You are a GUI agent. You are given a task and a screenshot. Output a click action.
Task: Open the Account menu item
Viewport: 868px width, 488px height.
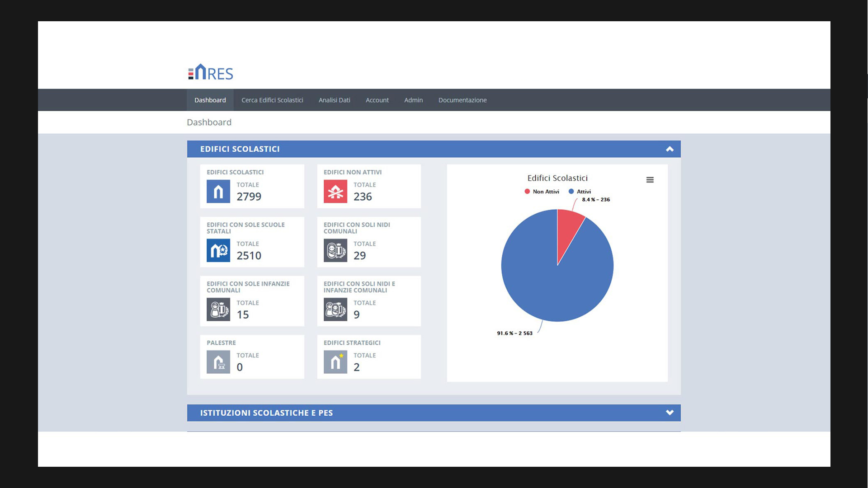pos(377,100)
